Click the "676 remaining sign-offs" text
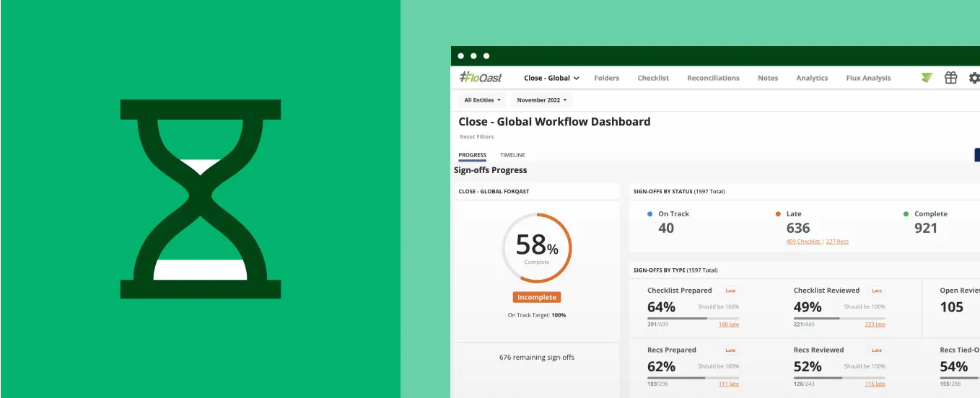 [537, 357]
